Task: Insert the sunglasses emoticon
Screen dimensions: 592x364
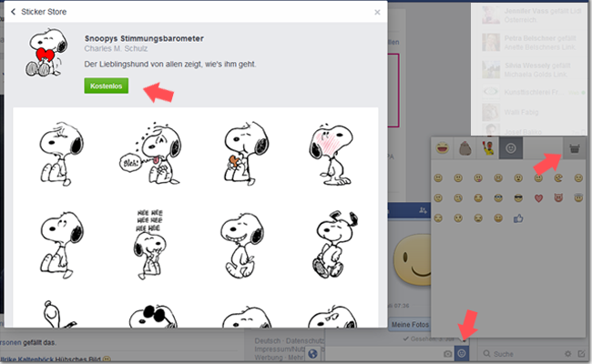Action: tap(518, 198)
